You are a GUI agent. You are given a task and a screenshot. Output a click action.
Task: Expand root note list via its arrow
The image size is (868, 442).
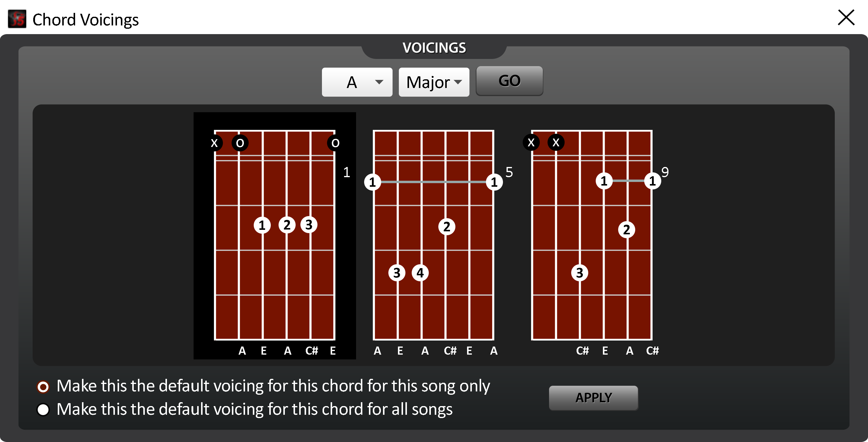379,82
